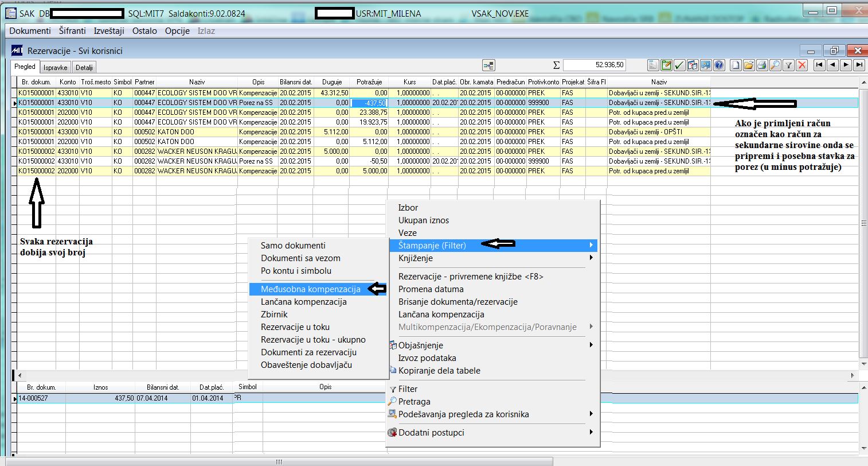This screenshot has width=868, height=466.
Task: Open the Ostalo menu
Action: (144, 31)
